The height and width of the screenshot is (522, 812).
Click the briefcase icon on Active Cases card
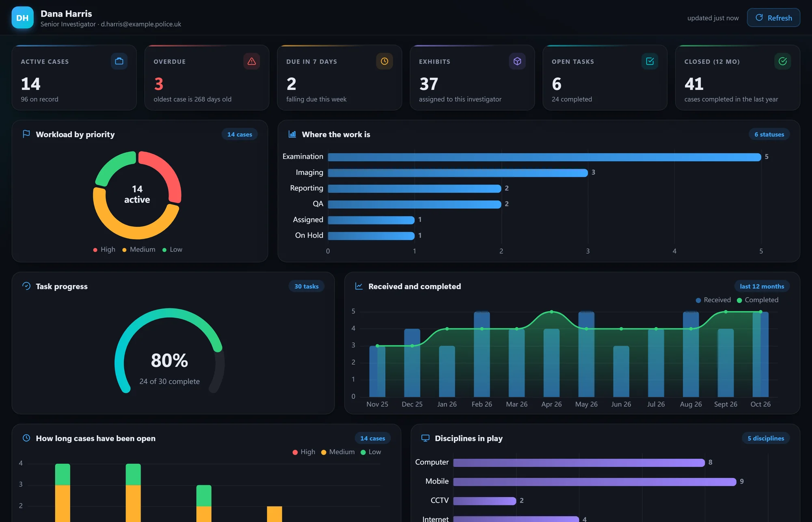coord(119,61)
